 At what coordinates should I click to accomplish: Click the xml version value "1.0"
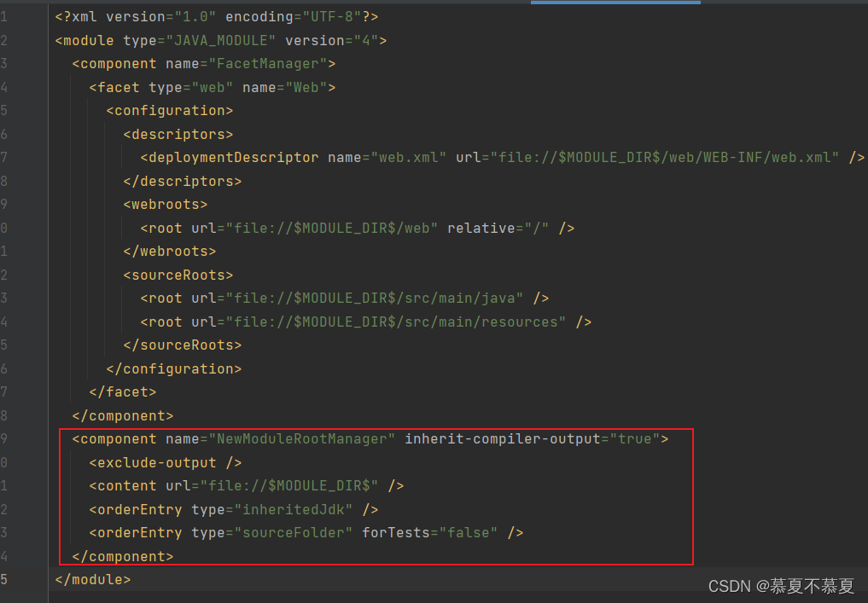click(195, 16)
